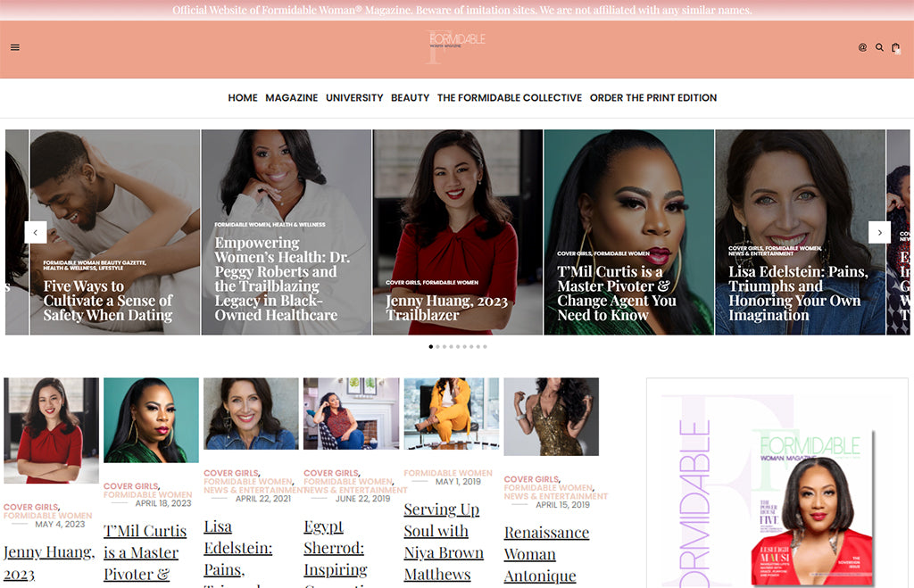The height and width of the screenshot is (588, 914).
Task: Navigate to University in the menu
Action: [354, 98]
